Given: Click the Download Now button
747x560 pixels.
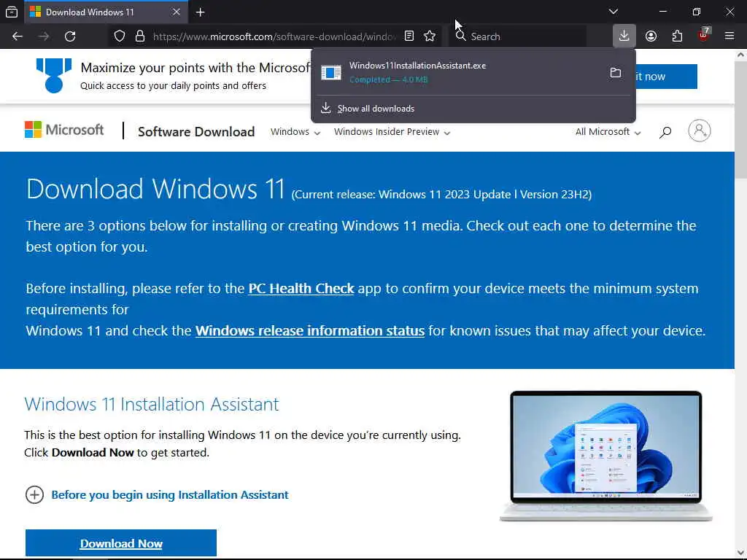Looking at the screenshot, I should tap(121, 542).
